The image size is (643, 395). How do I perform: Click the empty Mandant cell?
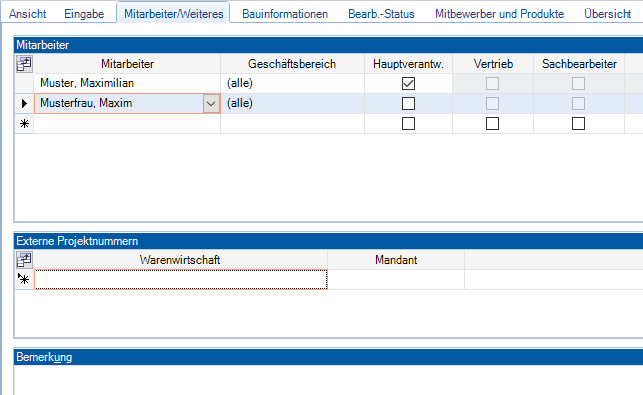click(396, 279)
